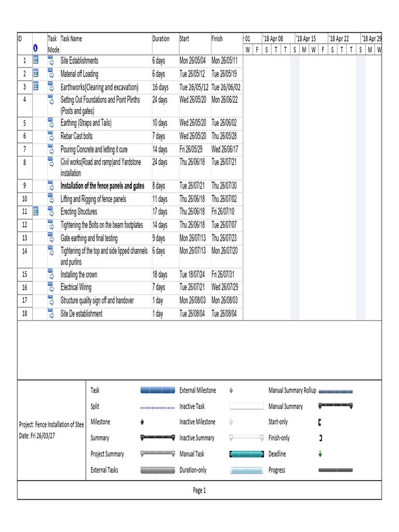Viewport: 399px width, 532px height.
Task: Click auto-schedule icon beside Rebar Cast bolts
Action: [x=51, y=136]
